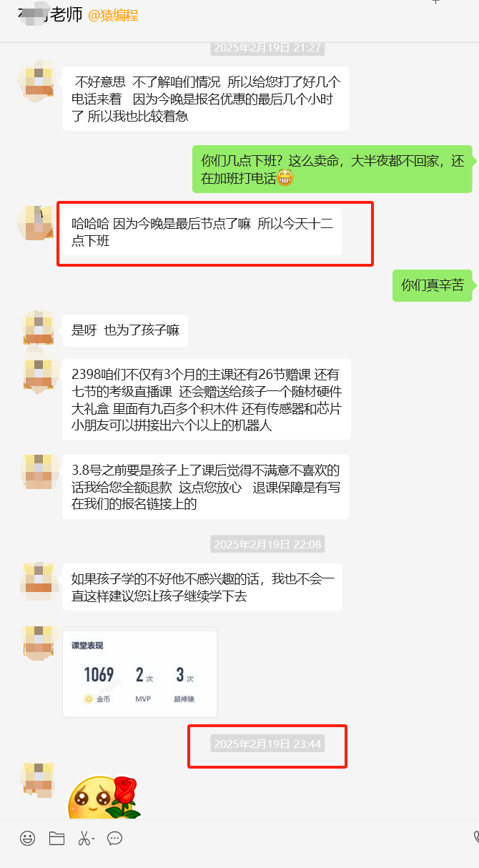This screenshot has width=479, height=868.
Task: Click the send file folder icon
Action: click(x=56, y=839)
